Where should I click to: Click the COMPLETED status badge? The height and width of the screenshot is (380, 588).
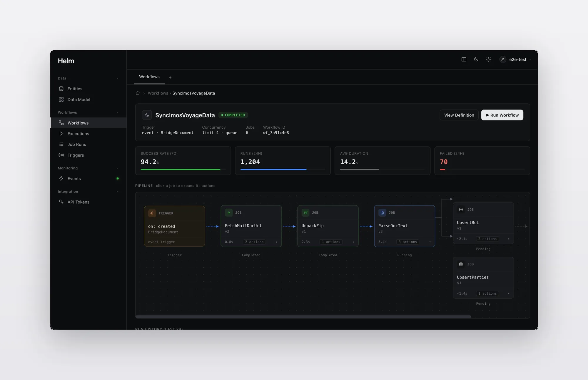tap(233, 115)
